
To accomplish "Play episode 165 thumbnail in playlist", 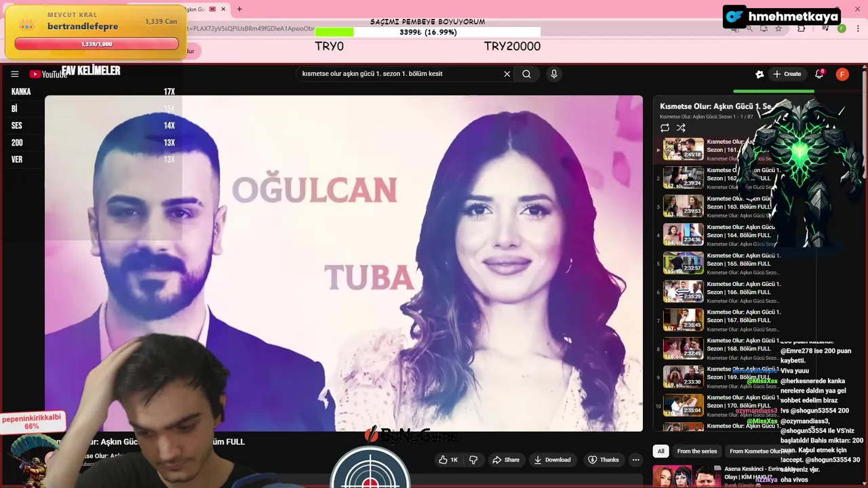I will pos(683,263).
